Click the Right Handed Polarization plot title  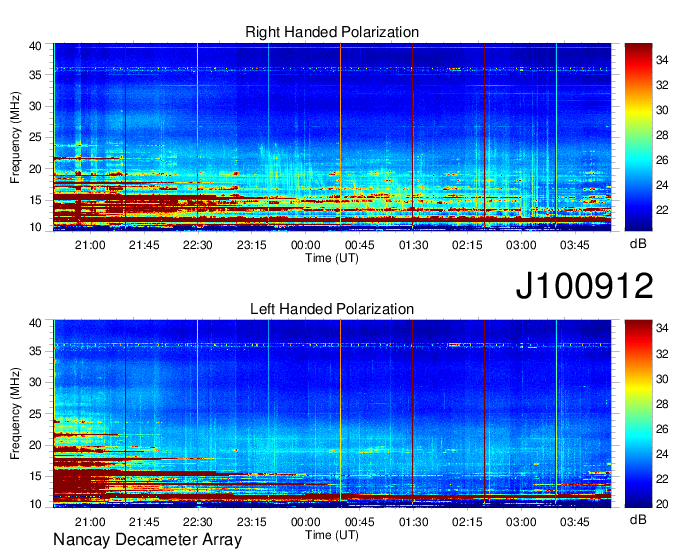[x=332, y=32]
